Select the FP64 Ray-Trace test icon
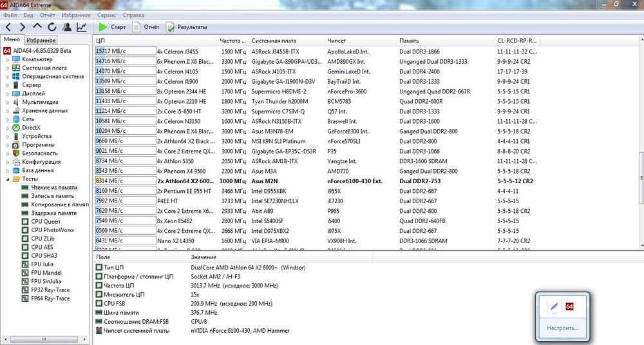This screenshot has height=345, width=644. pyautogui.click(x=25, y=299)
